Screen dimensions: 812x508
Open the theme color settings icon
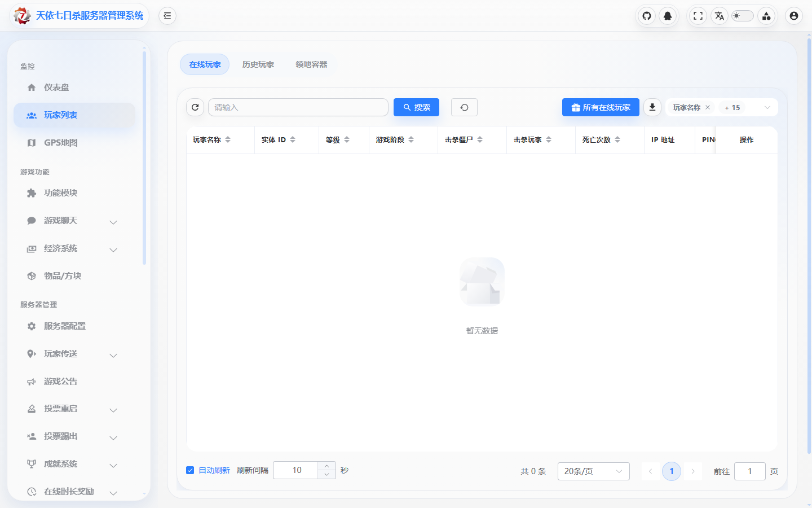point(766,16)
